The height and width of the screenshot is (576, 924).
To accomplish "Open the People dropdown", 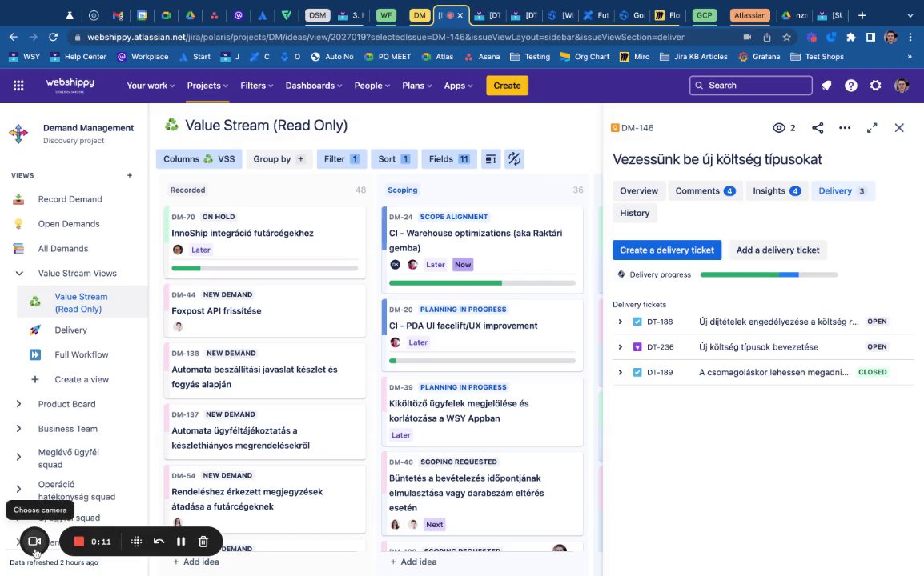I will pyautogui.click(x=372, y=86).
